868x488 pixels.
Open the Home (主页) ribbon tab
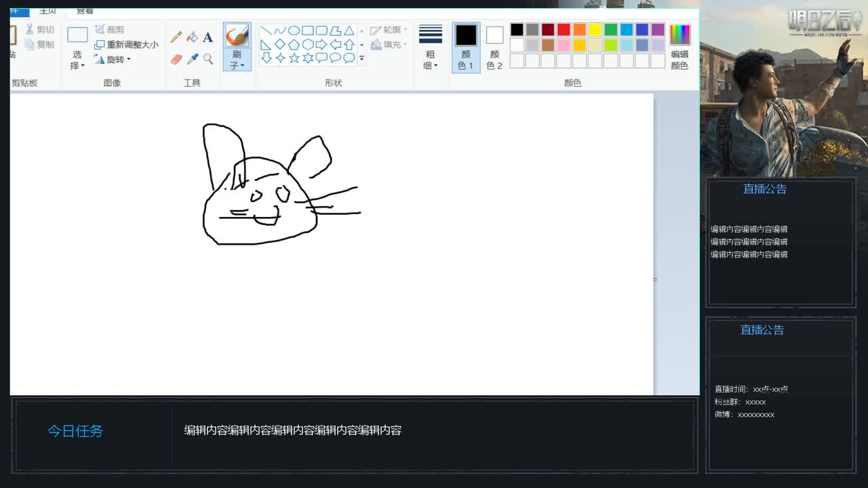click(47, 11)
